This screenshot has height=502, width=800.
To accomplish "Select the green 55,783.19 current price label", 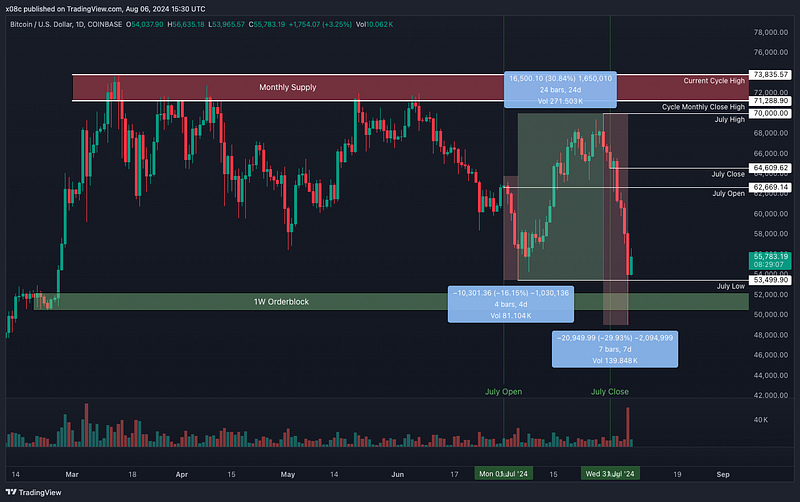I will click(x=770, y=261).
